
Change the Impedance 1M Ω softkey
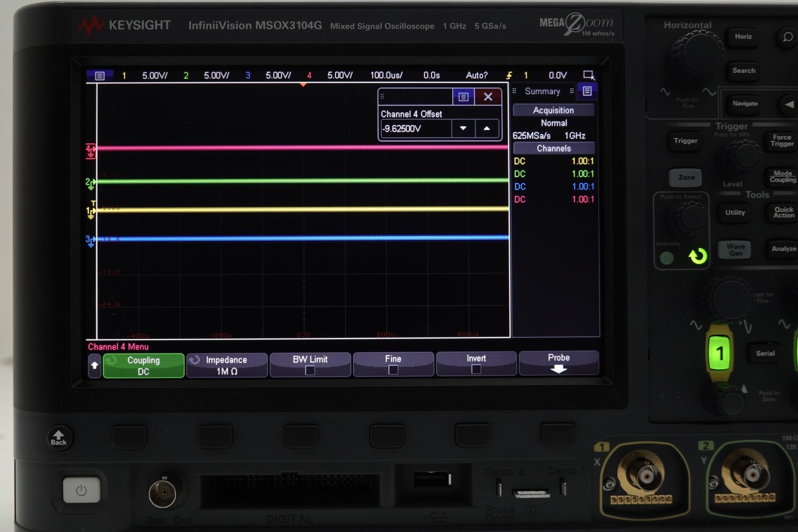pos(226,365)
